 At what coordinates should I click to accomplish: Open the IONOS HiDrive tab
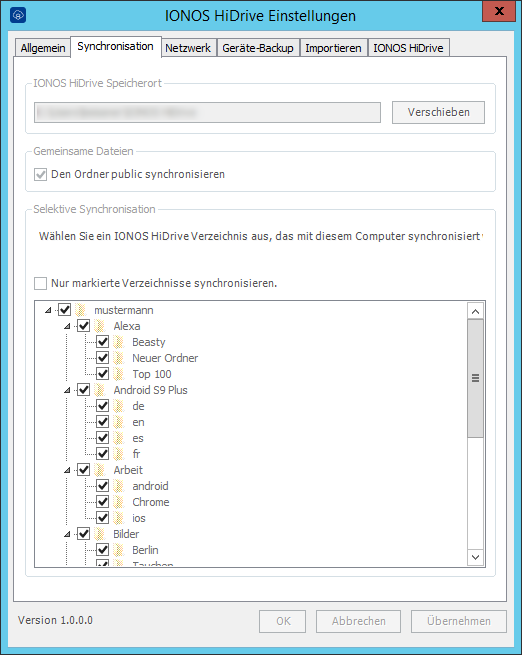408,48
